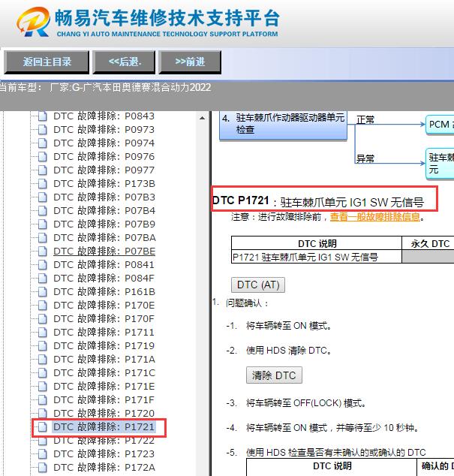Click the DTC (AT) button

(258, 285)
